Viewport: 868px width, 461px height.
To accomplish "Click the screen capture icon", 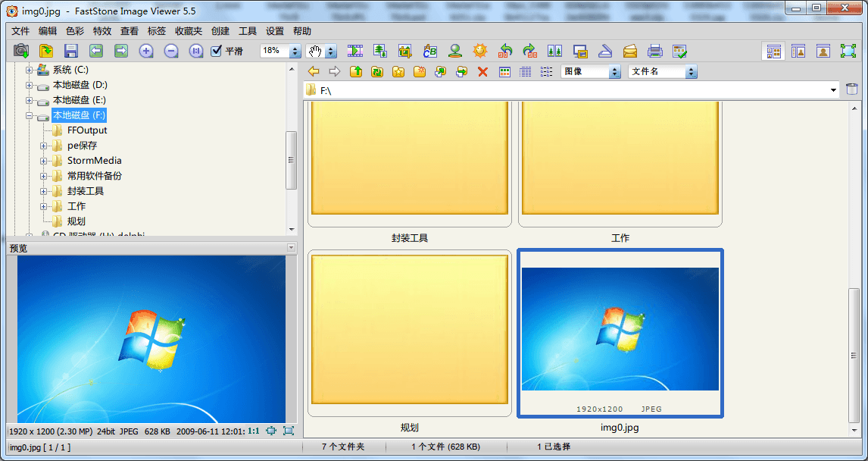I will coord(580,51).
